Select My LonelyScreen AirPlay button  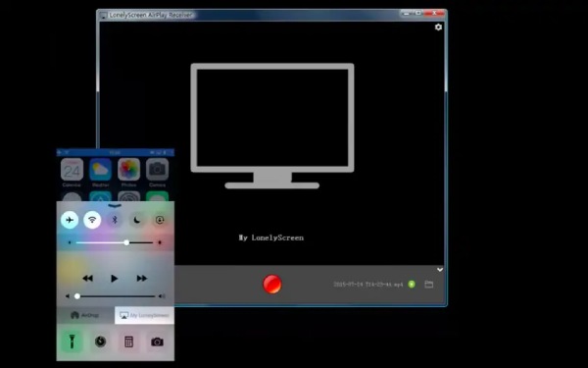[x=144, y=315]
